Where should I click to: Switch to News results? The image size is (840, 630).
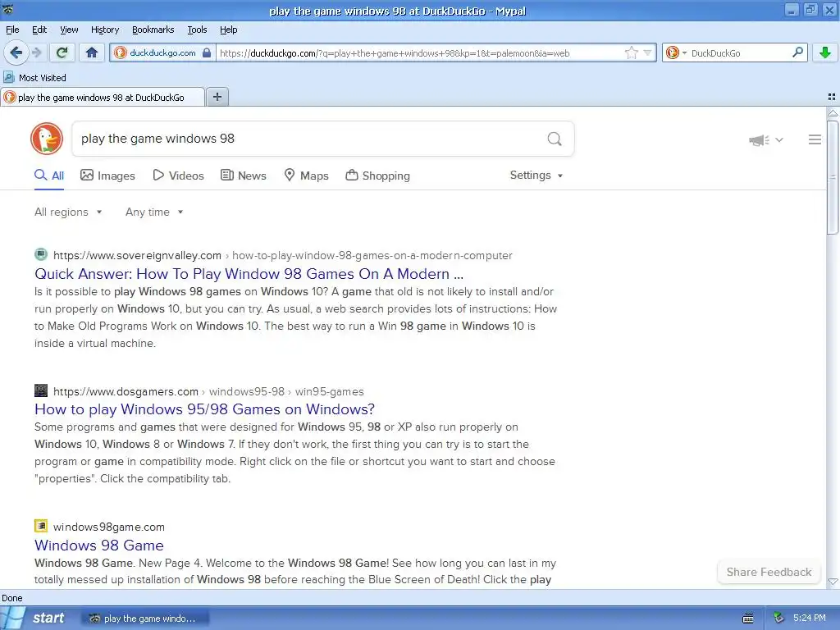[244, 176]
